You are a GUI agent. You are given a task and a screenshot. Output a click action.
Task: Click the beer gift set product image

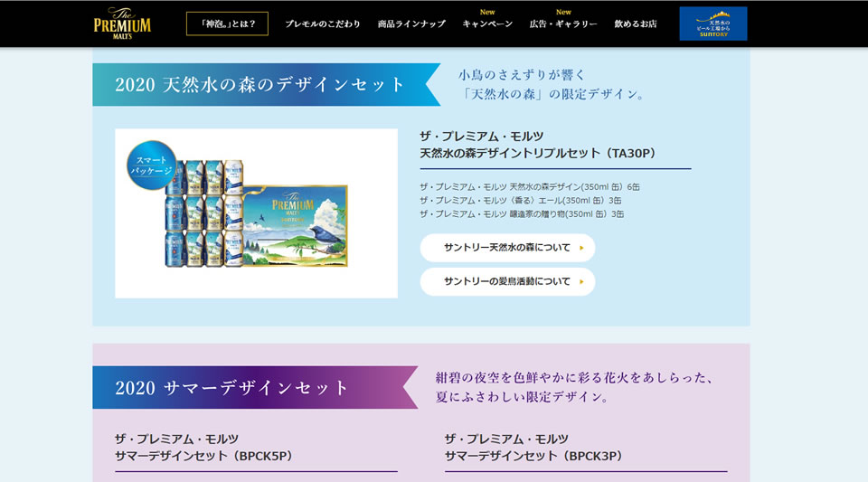coord(256,213)
